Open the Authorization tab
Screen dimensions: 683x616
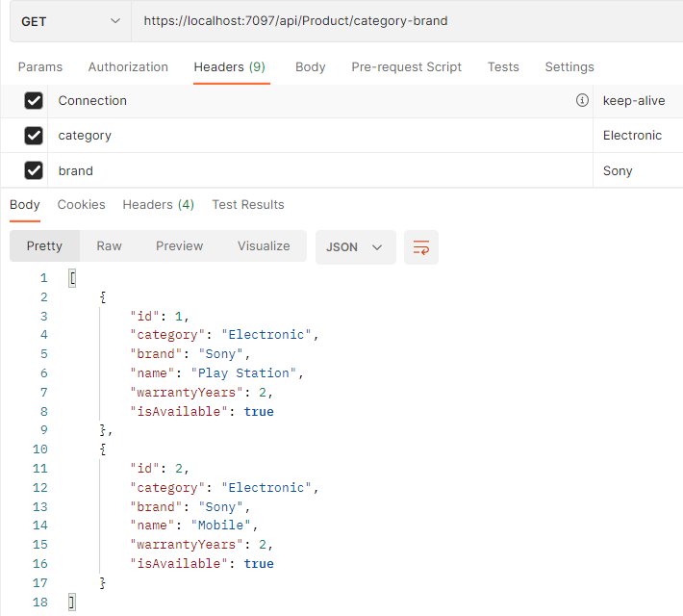pyautogui.click(x=128, y=67)
